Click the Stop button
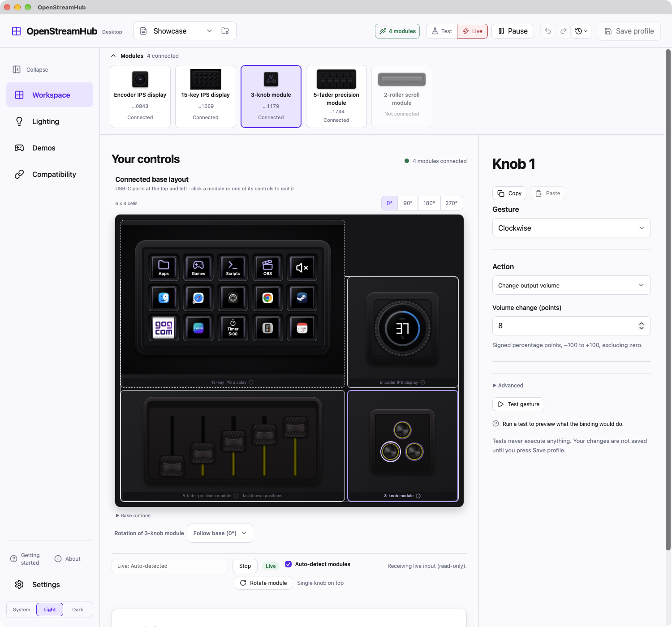Image resolution: width=672 pixels, height=627 pixels. pos(245,566)
